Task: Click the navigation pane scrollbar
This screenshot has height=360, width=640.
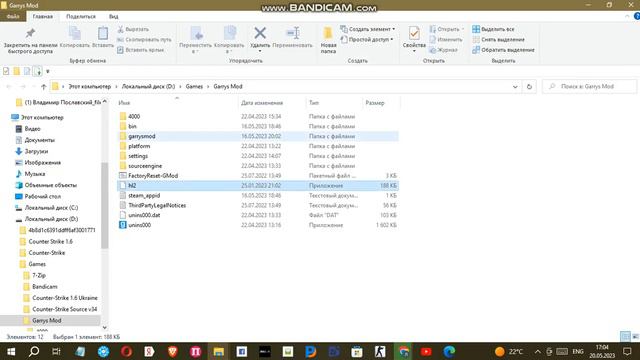Action: [x=104, y=205]
